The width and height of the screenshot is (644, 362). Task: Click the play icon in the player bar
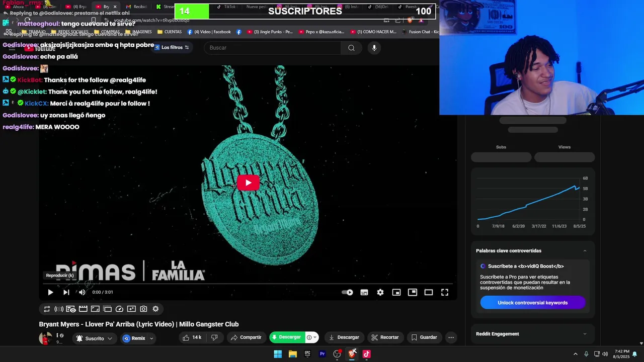click(x=50, y=292)
